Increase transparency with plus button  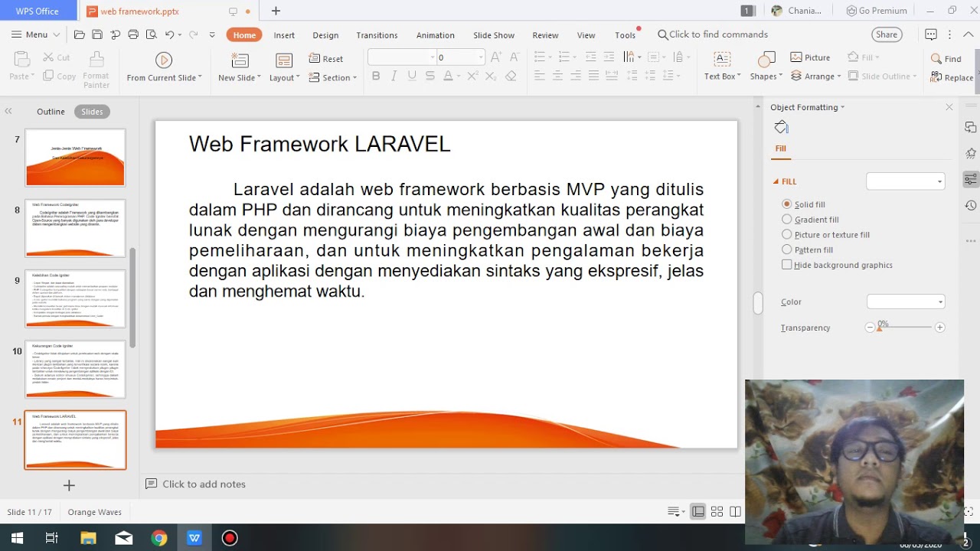coord(939,328)
